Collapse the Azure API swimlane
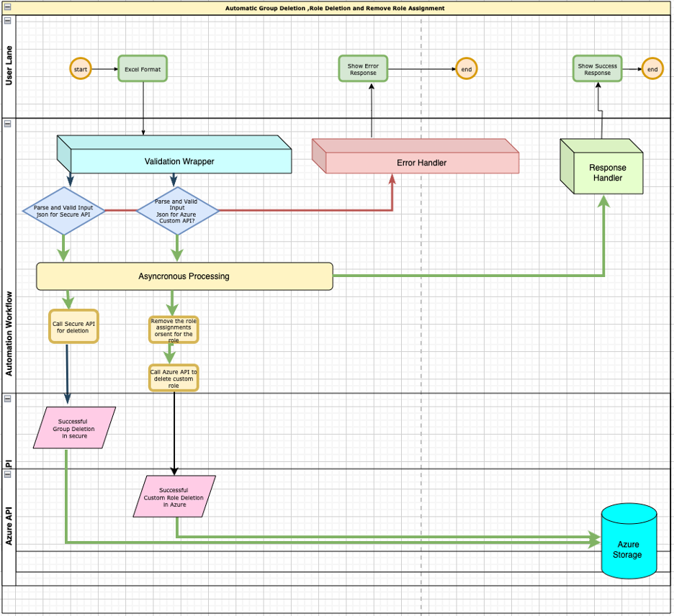Viewport: 674px width, 616px height. click(8, 475)
